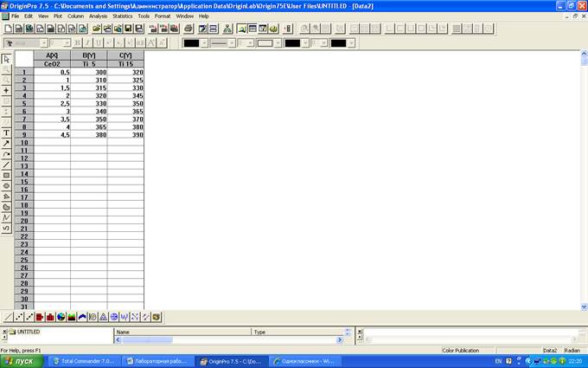Click the Type column header in Project Explorer
The height and width of the screenshot is (368, 588).
point(298,332)
